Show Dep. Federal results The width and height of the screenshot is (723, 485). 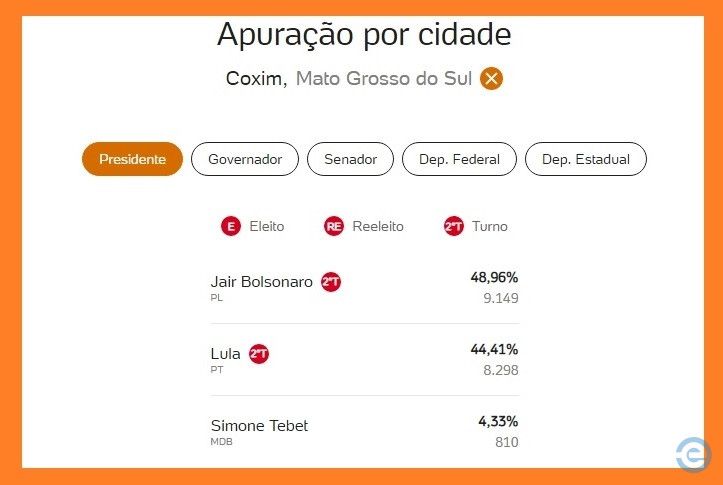pyautogui.click(x=459, y=159)
